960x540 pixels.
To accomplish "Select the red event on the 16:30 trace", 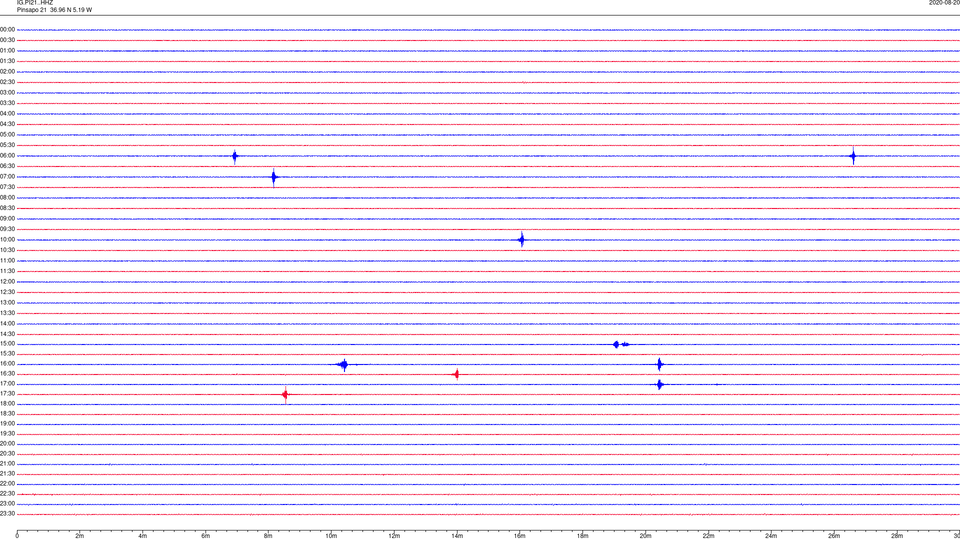I will (456, 374).
